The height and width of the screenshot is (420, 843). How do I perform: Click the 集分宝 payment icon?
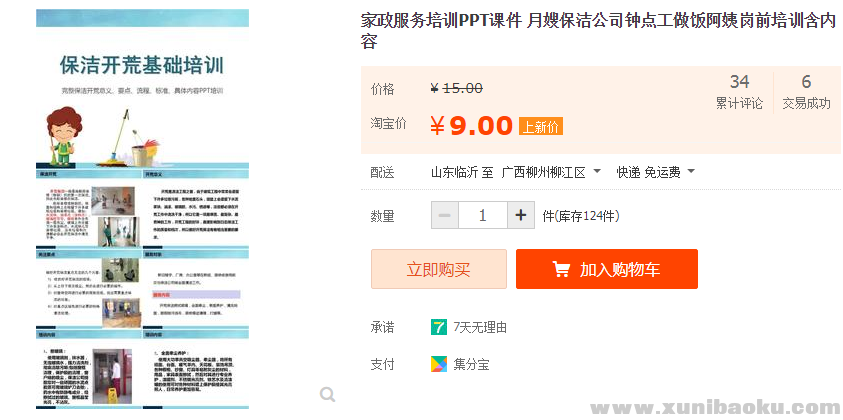[439, 364]
